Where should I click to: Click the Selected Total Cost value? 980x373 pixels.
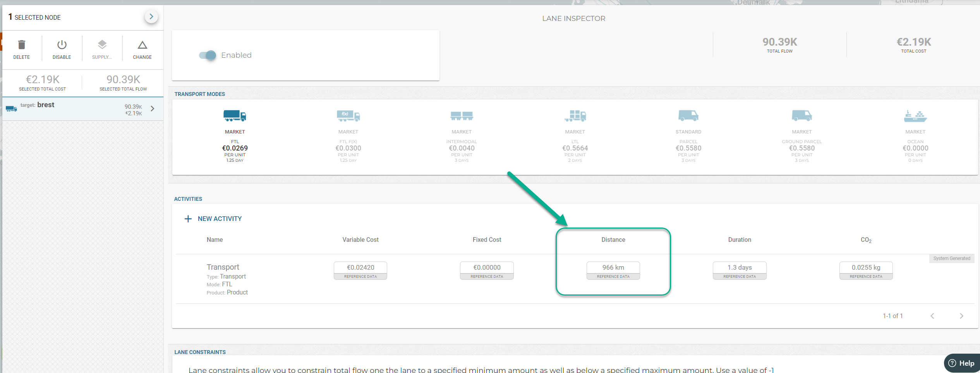pyautogui.click(x=43, y=79)
